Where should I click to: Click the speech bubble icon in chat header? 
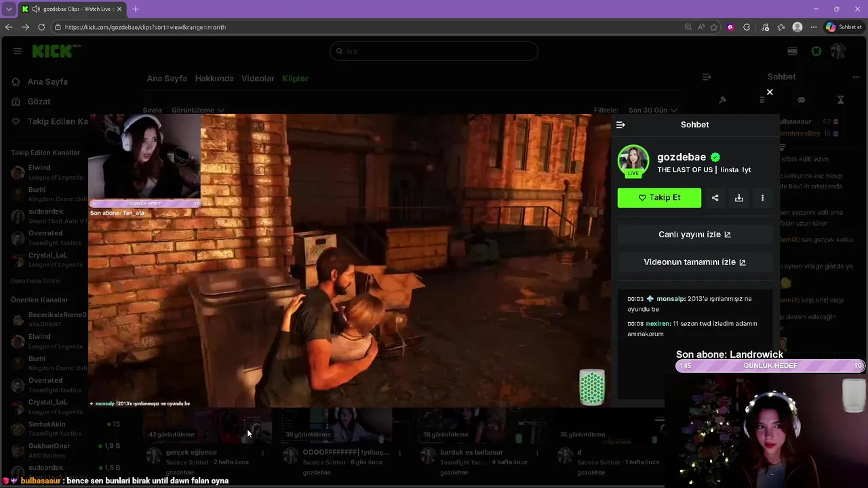click(x=802, y=100)
